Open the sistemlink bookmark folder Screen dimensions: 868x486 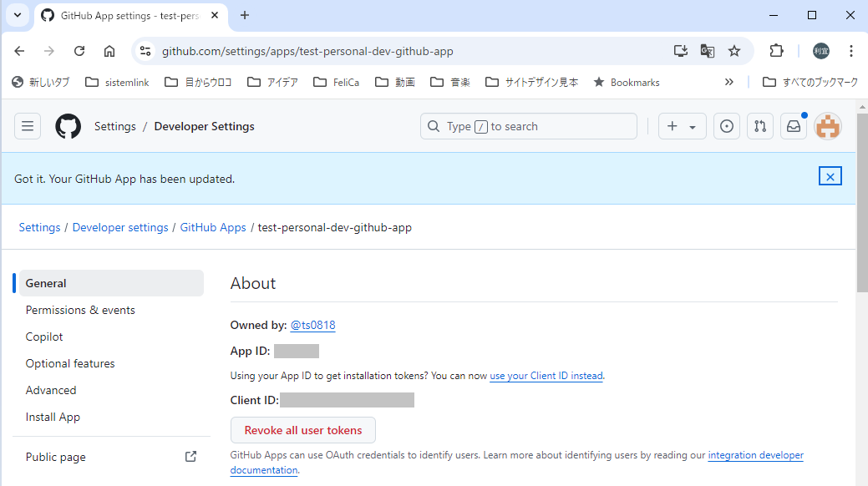pos(117,82)
